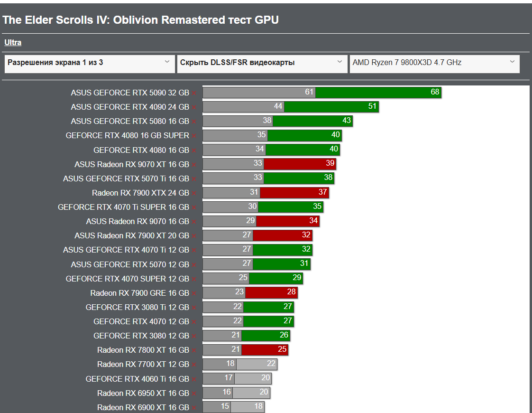The width and height of the screenshot is (532, 413).
Task: Click red X beside ASUS Radeon RX 7900 XT
Action: (194, 236)
